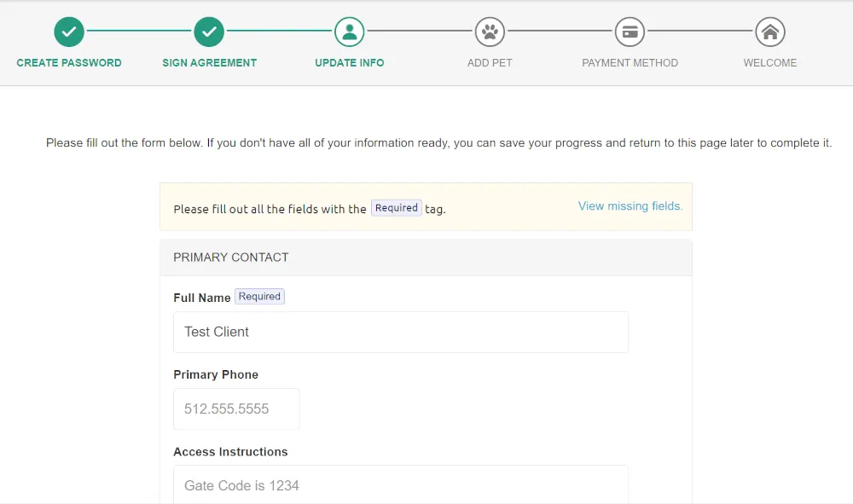This screenshot has height=504, width=853.
Task: Click the Welcome house step icon
Action: [770, 32]
